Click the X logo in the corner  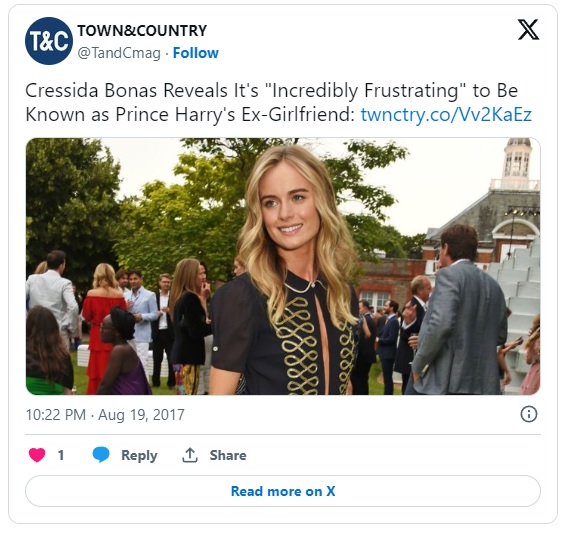point(528,29)
